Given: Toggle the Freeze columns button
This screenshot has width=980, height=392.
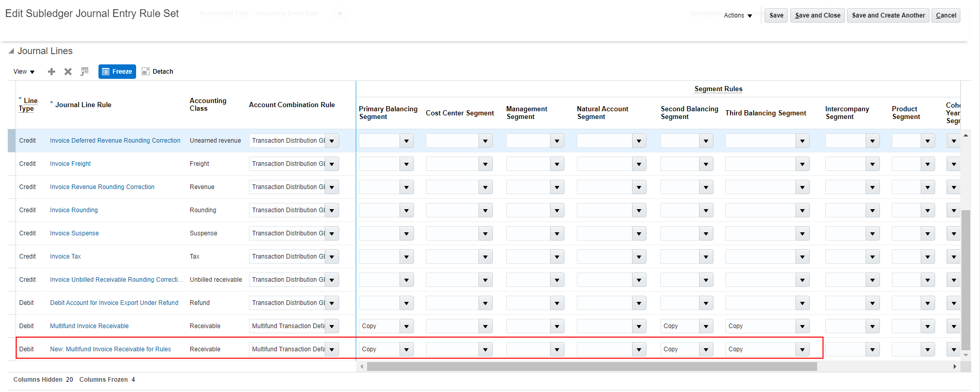Looking at the screenshot, I should click(x=117, y=72).
